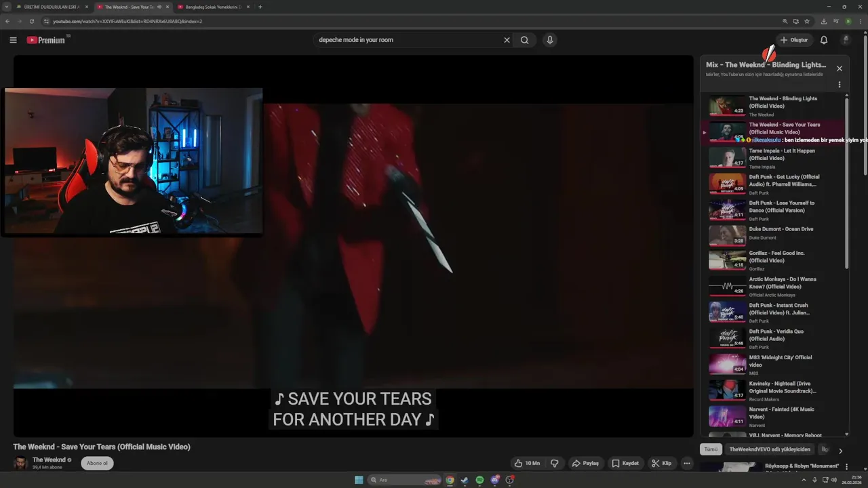Click the playlist panel scrollbar
868x488 pixels.
tap(846, 183)
